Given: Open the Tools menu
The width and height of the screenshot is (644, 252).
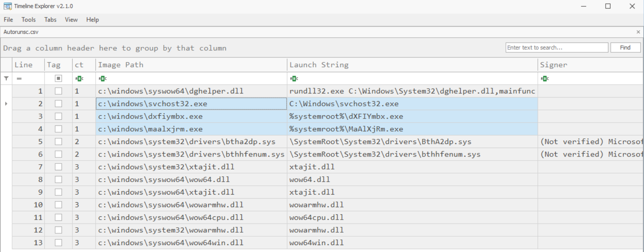Looking at the screenshot, I should [28, 19].
